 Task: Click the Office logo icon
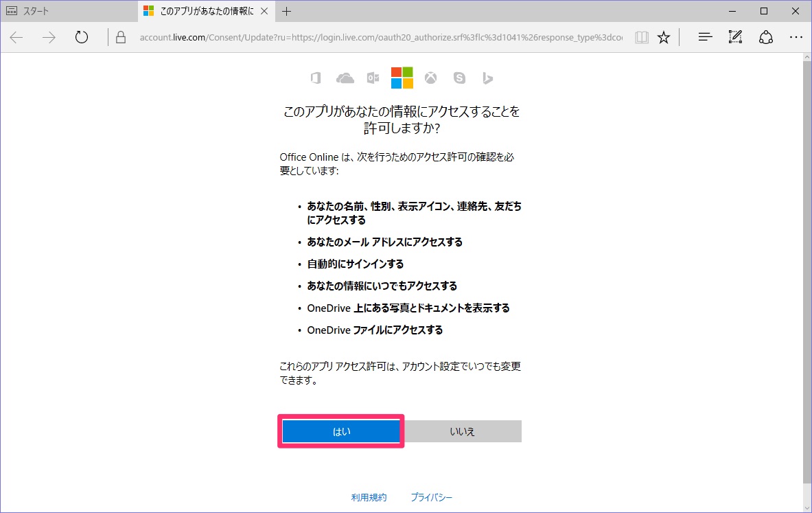pyautogui.click(x=315, y=78)
